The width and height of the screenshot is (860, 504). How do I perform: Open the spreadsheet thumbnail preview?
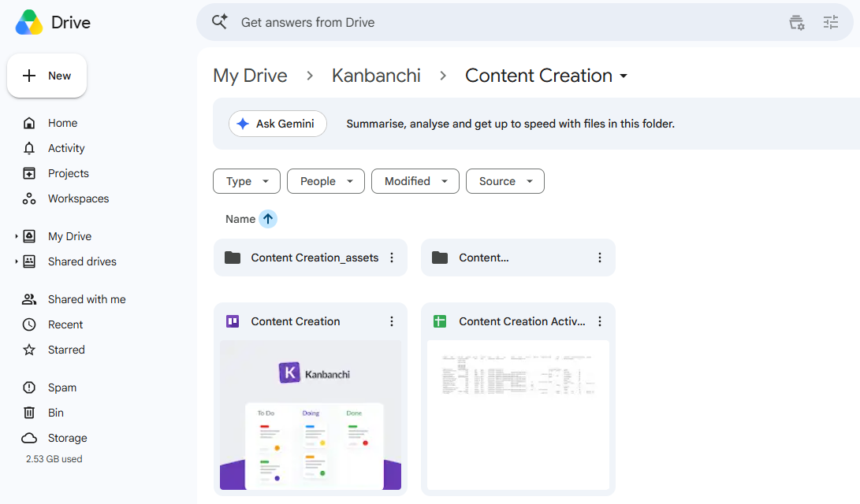[519, 415]
